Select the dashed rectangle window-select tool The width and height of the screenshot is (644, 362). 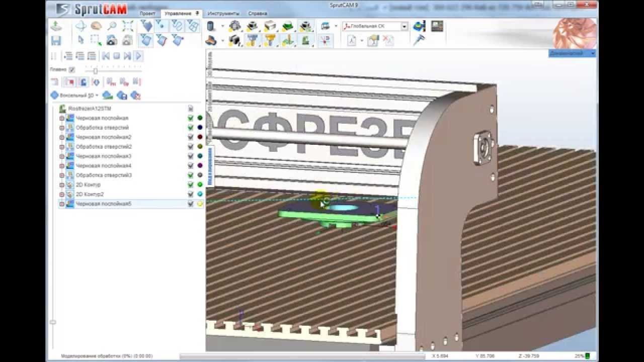click(96, 40)
